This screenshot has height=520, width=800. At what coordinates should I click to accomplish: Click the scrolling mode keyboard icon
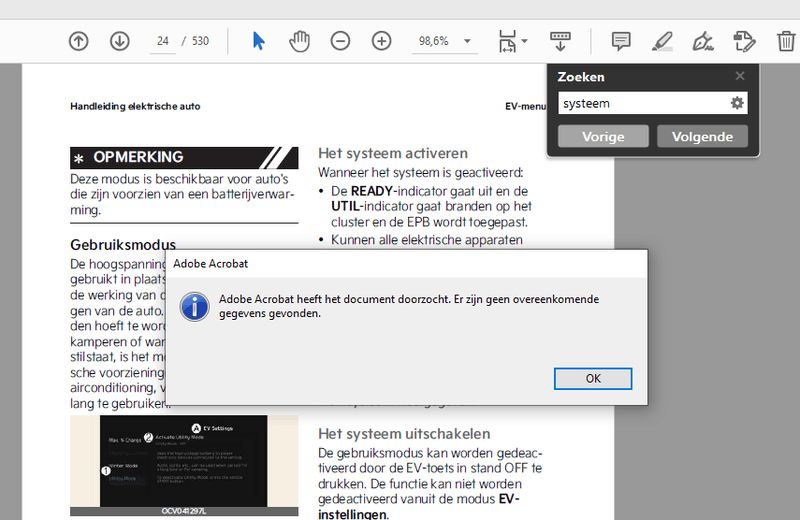click(x=560, y=41)
